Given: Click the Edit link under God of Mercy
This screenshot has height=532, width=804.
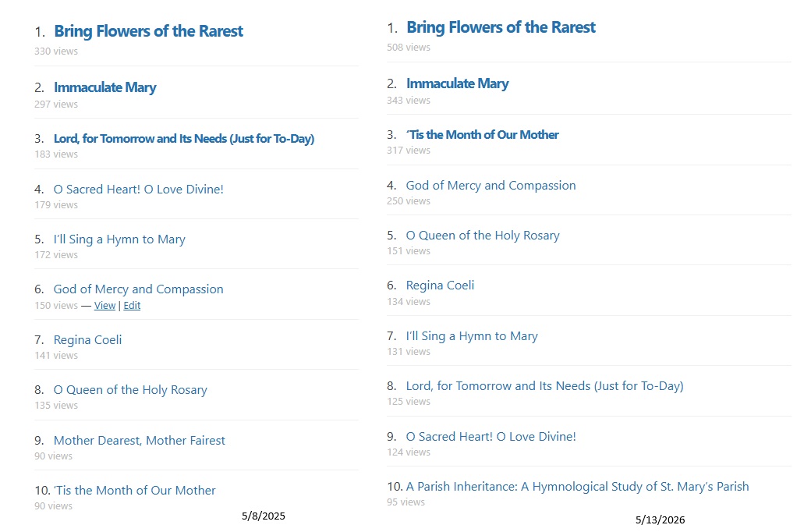Looking at the screenshot, I should tap(132, 306).
